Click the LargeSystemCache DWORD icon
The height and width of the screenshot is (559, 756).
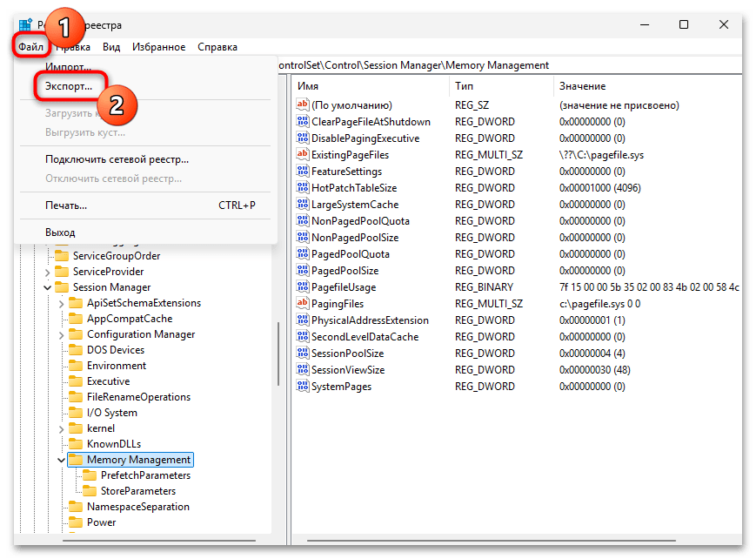[302, 204]
